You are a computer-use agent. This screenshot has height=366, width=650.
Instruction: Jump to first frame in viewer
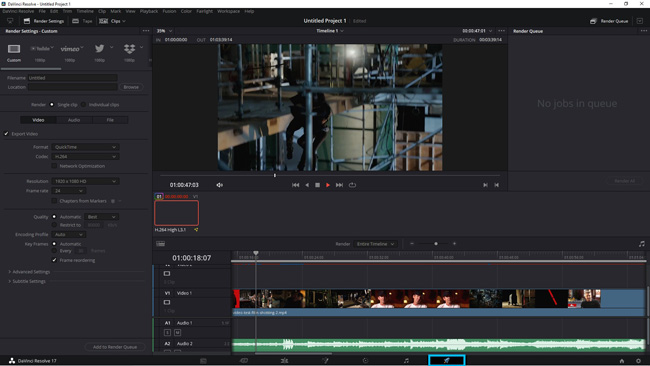tap(296, 185)
